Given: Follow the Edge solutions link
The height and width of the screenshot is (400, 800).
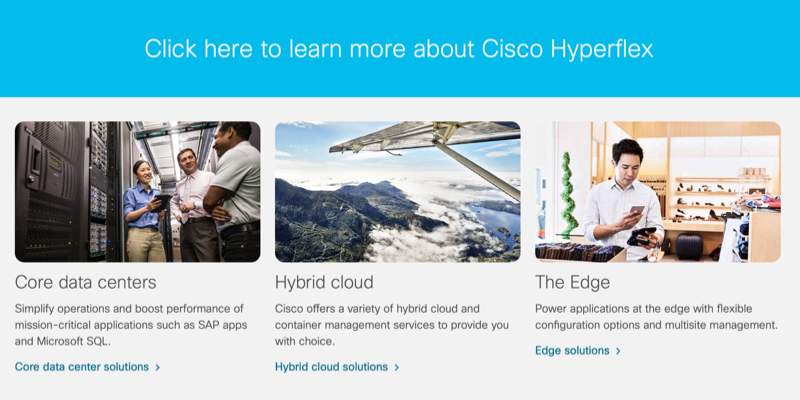Looking at the screenshot, I should click(578, 351).
